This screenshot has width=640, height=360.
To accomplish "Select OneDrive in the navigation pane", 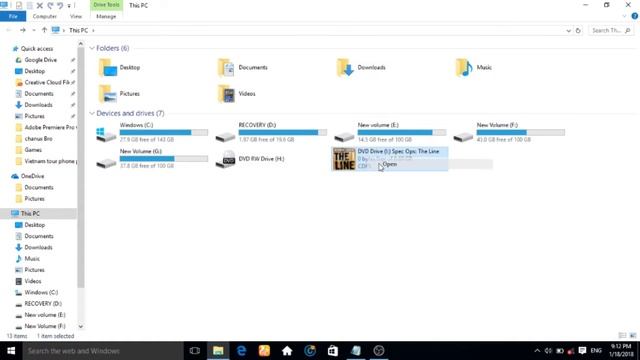I will tap(32, 176).
